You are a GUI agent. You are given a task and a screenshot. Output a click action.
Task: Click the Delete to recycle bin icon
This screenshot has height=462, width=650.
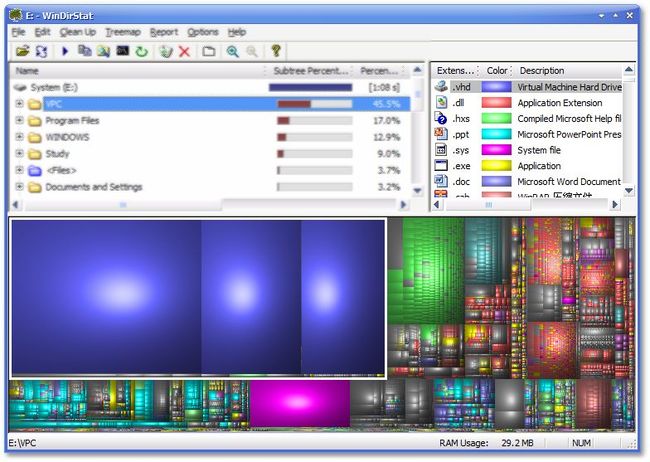coord(166,51)
